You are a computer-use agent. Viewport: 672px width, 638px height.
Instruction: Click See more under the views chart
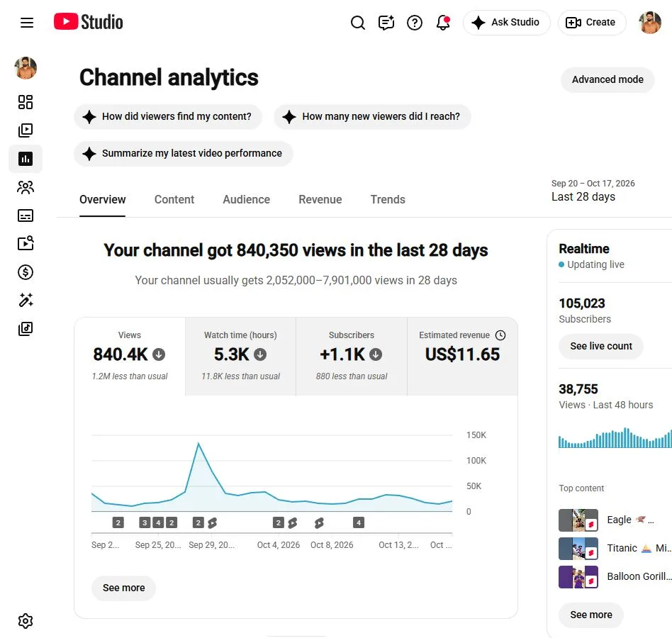(124, 588)
